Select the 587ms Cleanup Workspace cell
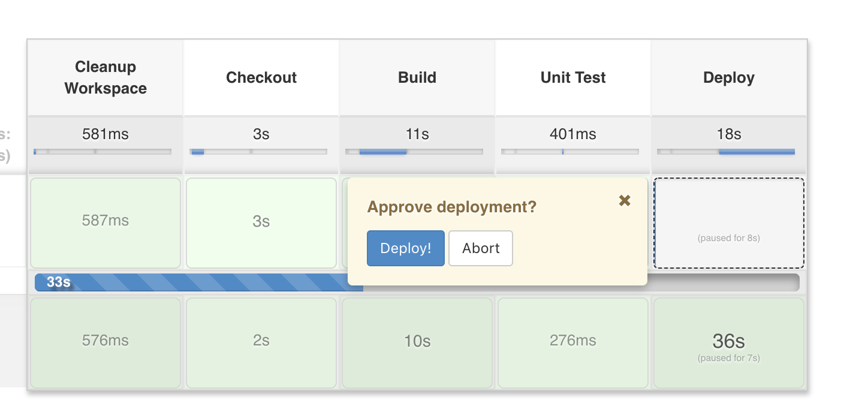 (x=106, y=223)
